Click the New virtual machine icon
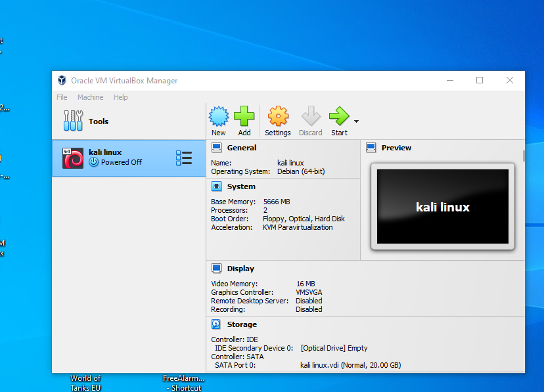Image resolution: width=544 pixels, height=392 pixels. coord(219,116)
